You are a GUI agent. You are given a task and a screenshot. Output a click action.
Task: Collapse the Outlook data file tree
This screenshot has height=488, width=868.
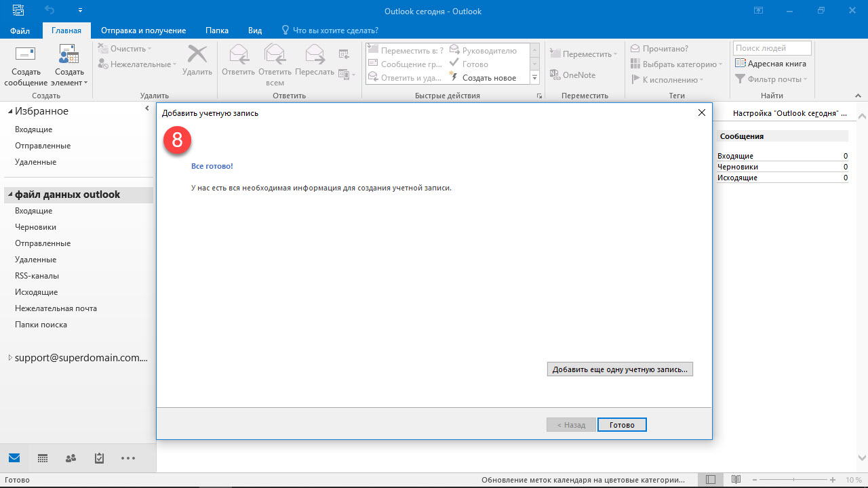click(10, 195)
